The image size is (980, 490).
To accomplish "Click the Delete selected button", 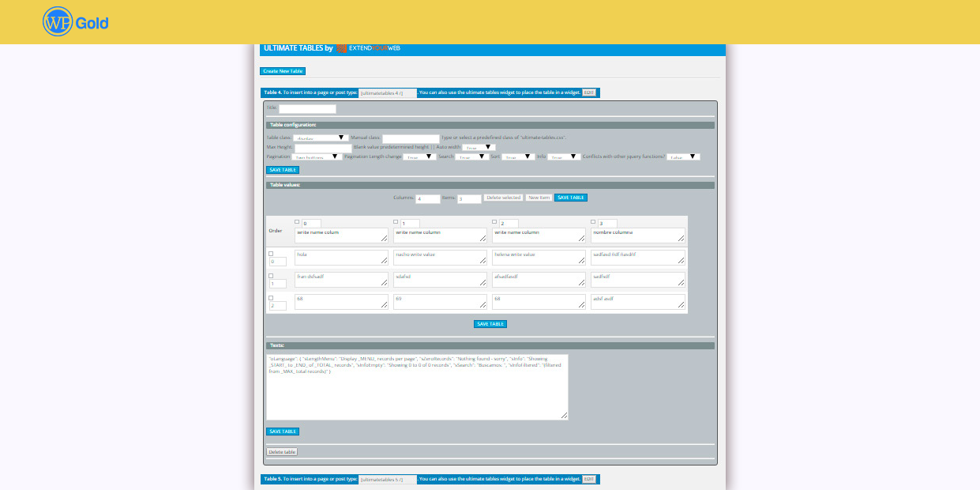I will pyautogui.click(x=503, y=198).
